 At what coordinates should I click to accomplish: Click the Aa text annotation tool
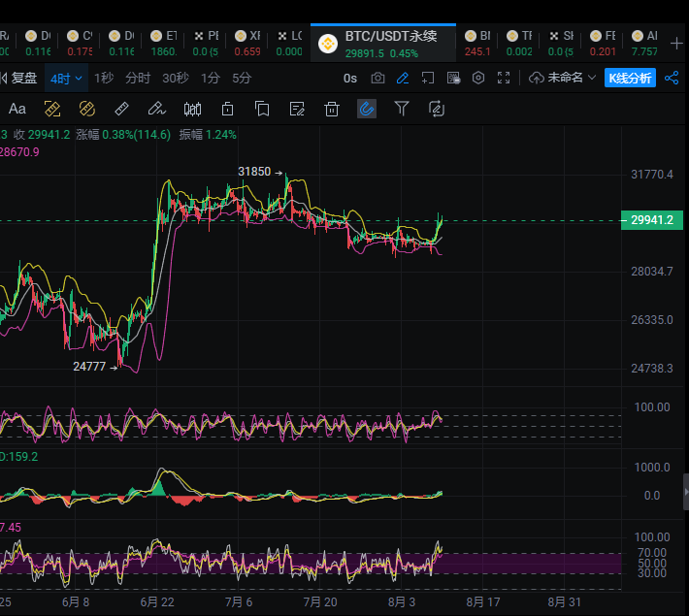point(17,109)
